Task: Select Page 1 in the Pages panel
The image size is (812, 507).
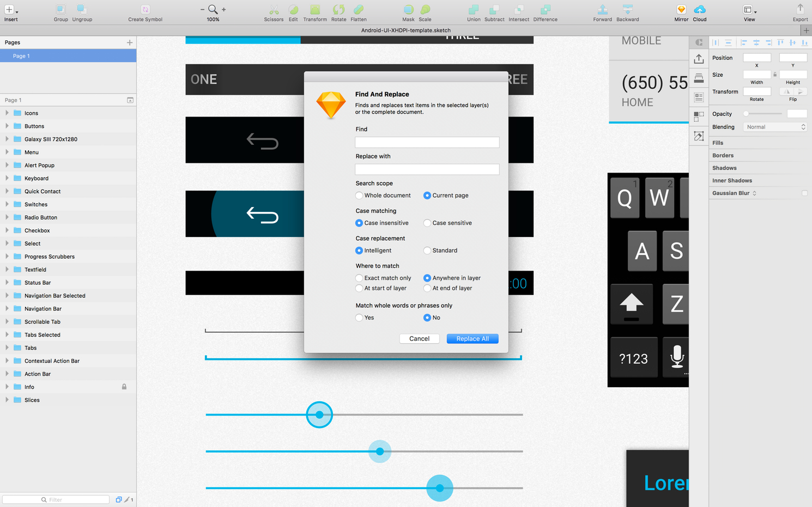Action: click(21, 56)
